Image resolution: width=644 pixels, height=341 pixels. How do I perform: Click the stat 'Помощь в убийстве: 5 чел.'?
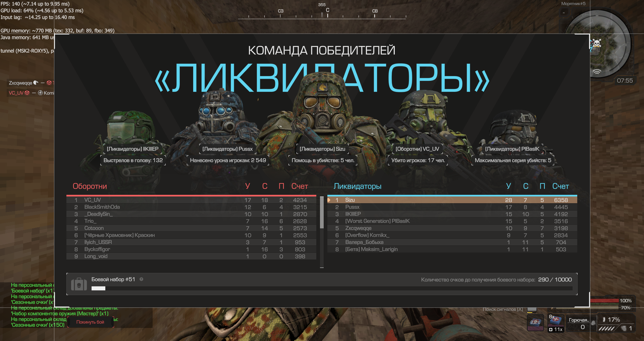[323, 161]
